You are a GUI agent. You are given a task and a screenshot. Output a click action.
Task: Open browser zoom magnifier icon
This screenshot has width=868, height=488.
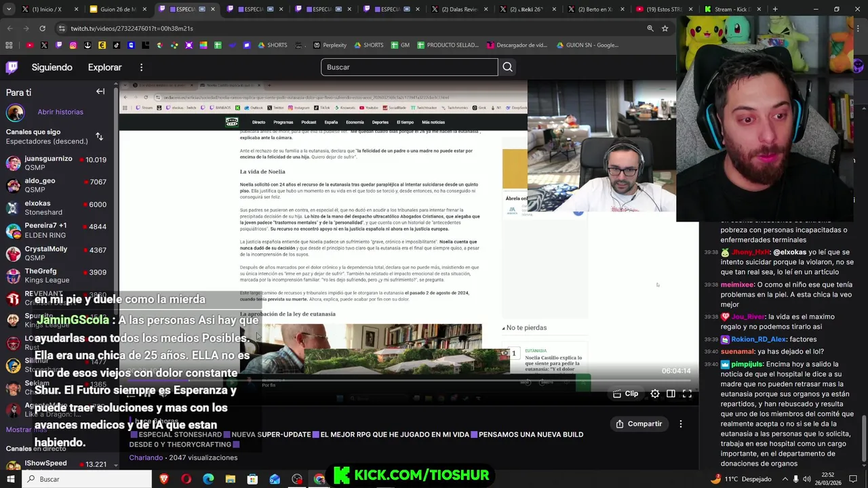(650, 28)
